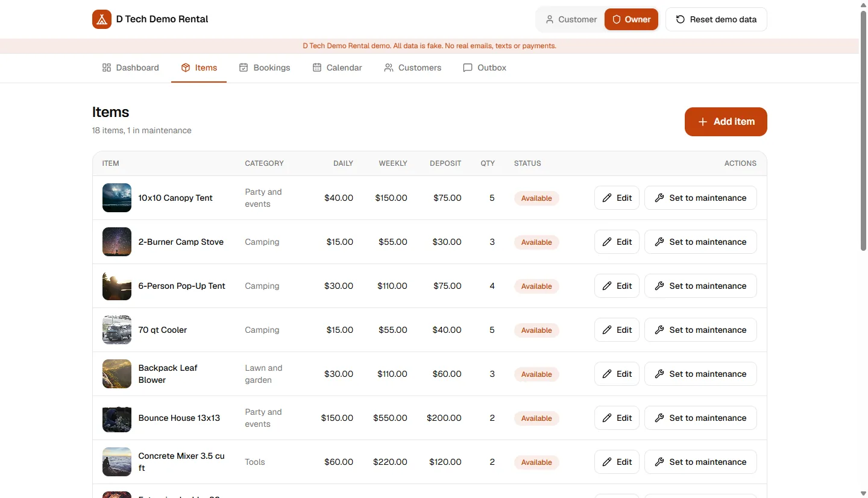Click the Tools category cell
The height and width of the screenshot is (498, 868).
click(x=255, y=462)
